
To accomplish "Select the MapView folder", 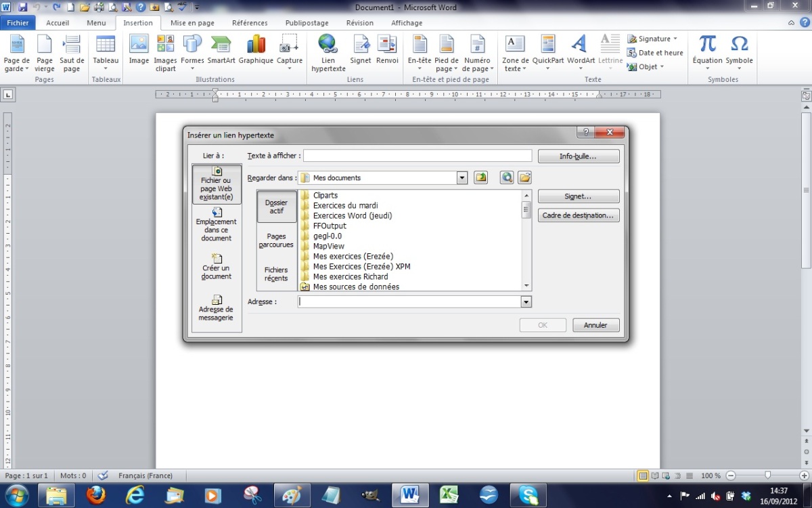I will point(329,246).
